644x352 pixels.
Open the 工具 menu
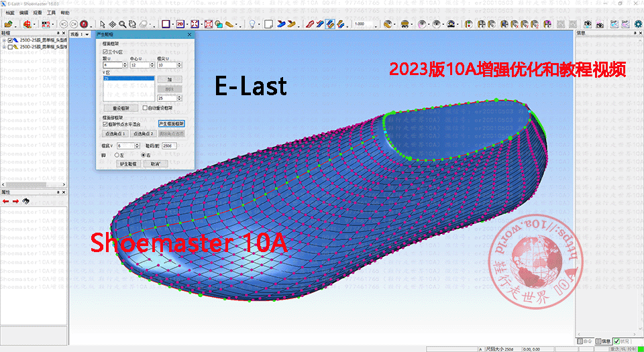(x=51, y=13)
